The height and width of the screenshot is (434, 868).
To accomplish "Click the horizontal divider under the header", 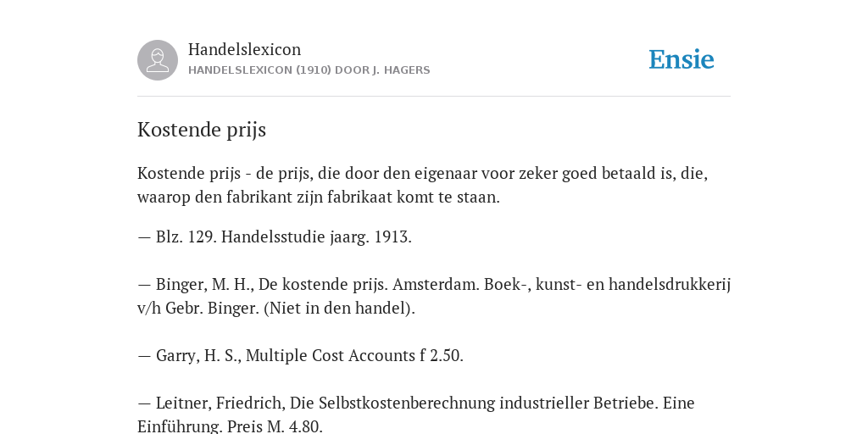I will pyautogui.click(x=434, y=97).
